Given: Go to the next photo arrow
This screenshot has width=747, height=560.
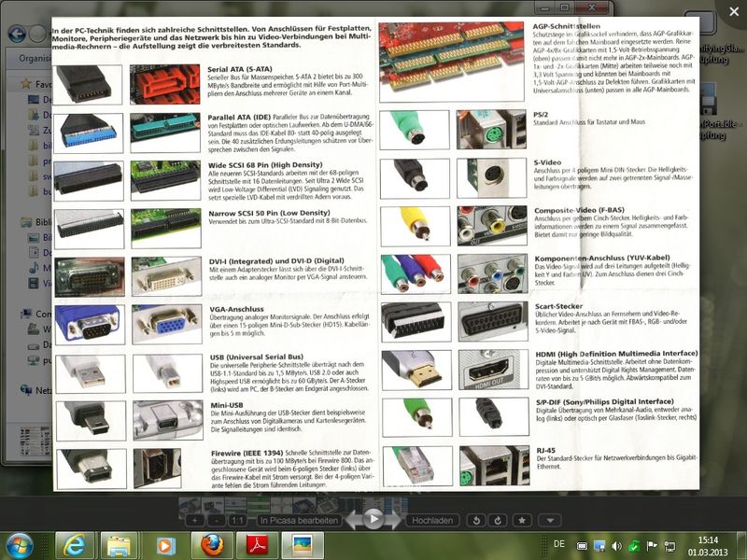Looking at the screenshot, I should [x=393, y=519].
